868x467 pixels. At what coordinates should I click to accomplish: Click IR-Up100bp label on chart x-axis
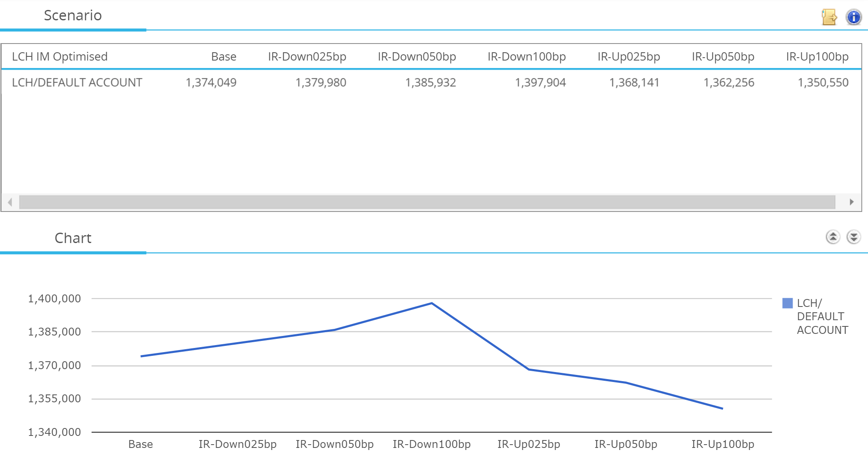click(723, 444)
